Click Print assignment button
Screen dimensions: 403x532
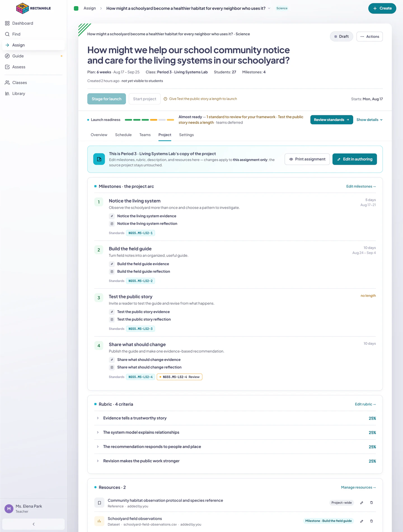(x=307, y=159)
